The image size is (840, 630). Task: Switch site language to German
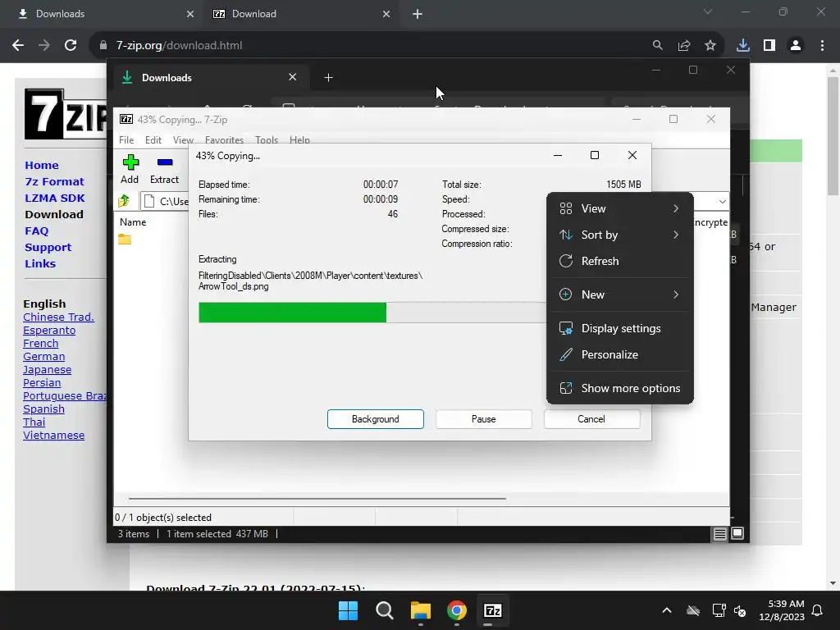pyautogui.click(x=44, y=357)
